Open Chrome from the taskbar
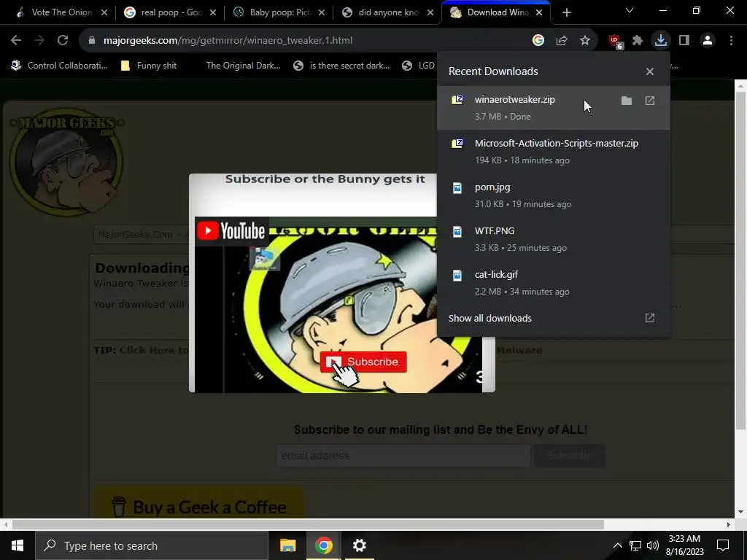The image size is (747, 560). pos(323,545)
